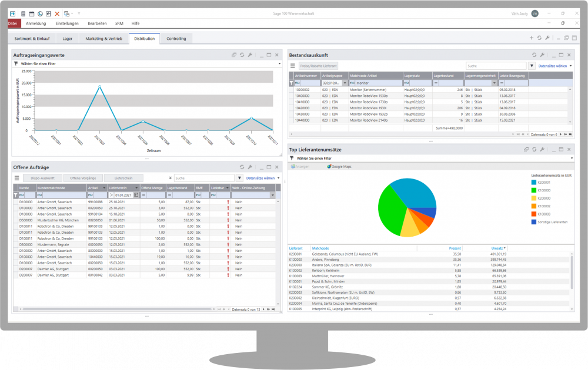The height and width of the screenshot is (370, 588).
Task: Expand the Artikelgruppe filter dropdown
Action: 345,83
